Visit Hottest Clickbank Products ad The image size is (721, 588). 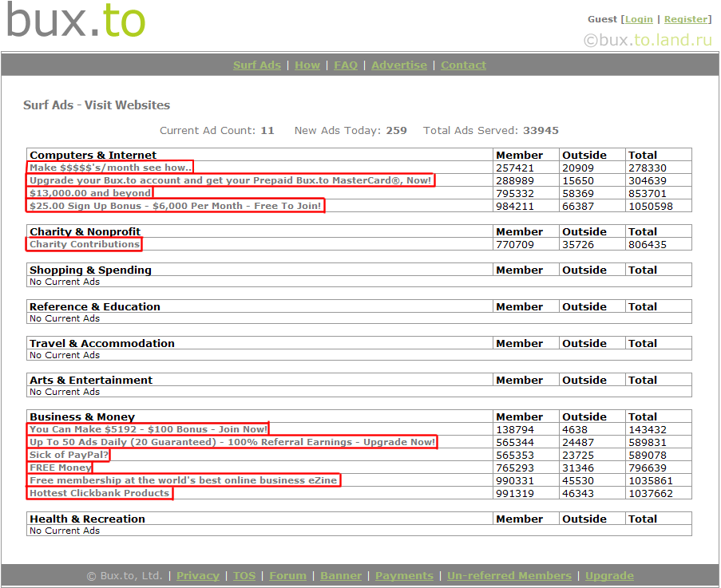[x=99, y=493]
